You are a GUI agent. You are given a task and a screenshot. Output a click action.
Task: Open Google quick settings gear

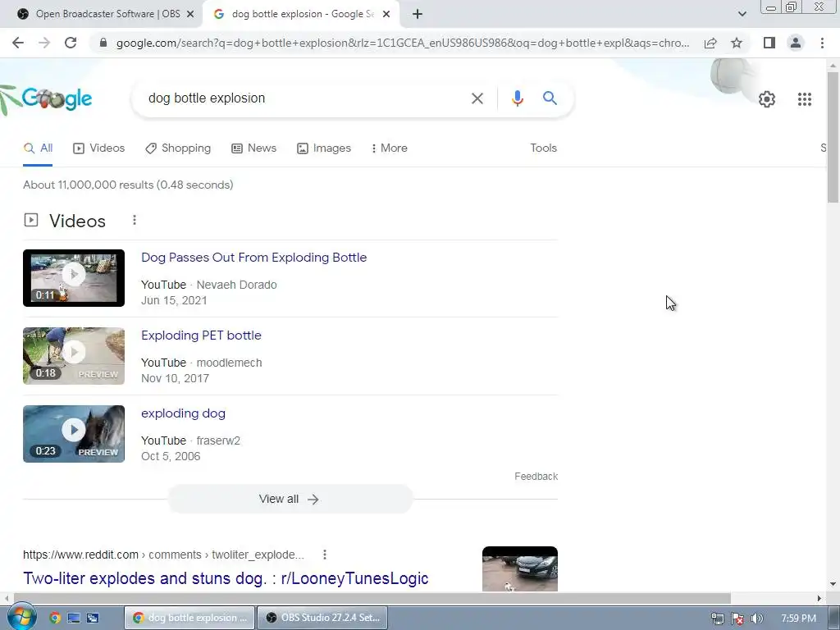(x=767, y=99)
